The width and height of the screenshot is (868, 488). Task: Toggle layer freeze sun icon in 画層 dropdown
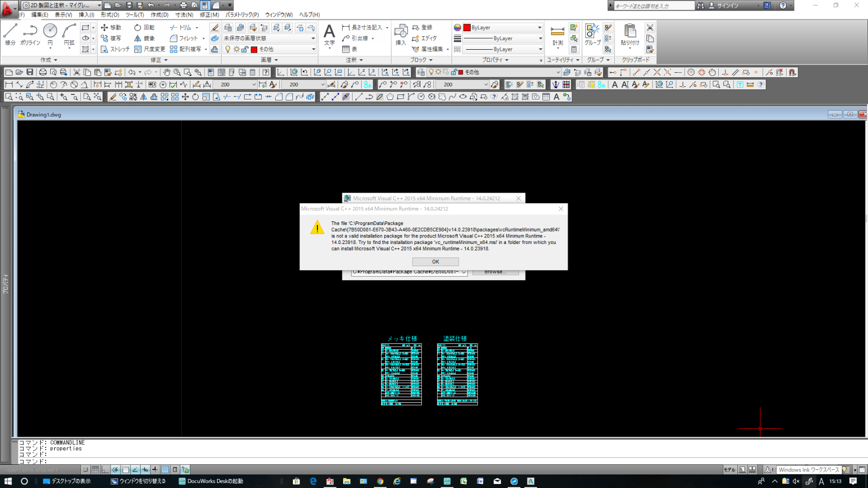point(237,49)
